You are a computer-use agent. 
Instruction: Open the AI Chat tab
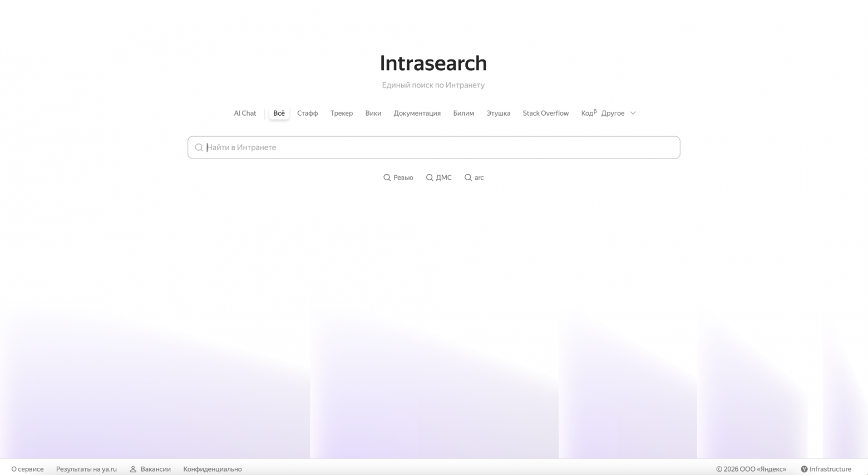pyautogui.click(x=245, y=113)
